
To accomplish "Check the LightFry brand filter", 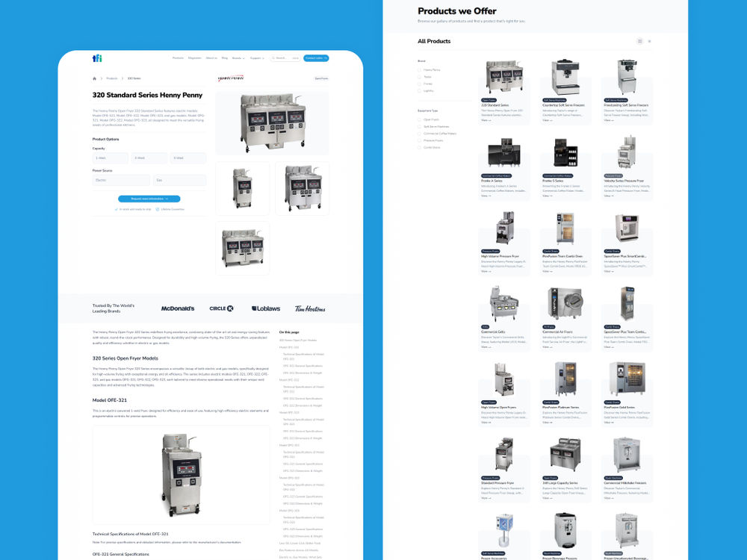I will (x=420, y=91).
